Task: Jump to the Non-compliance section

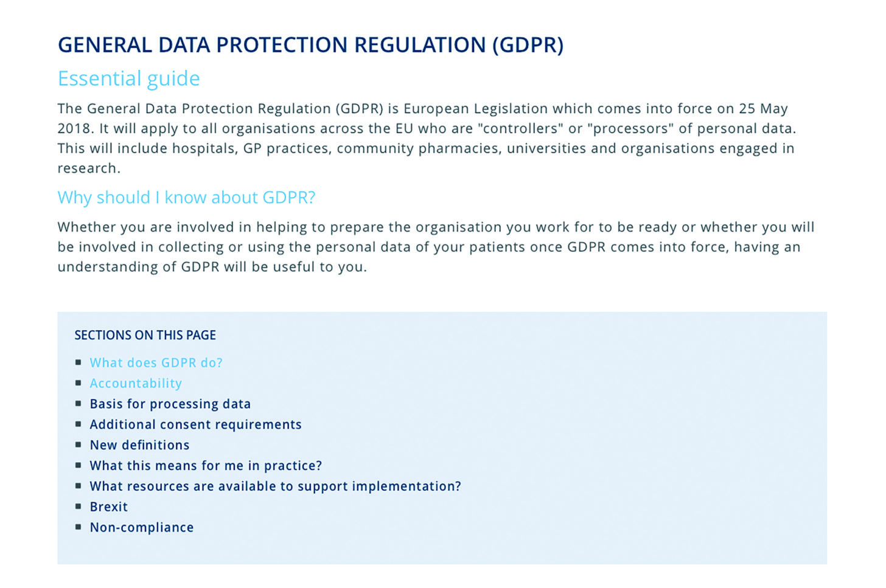Action: click(x=141, y=528)
